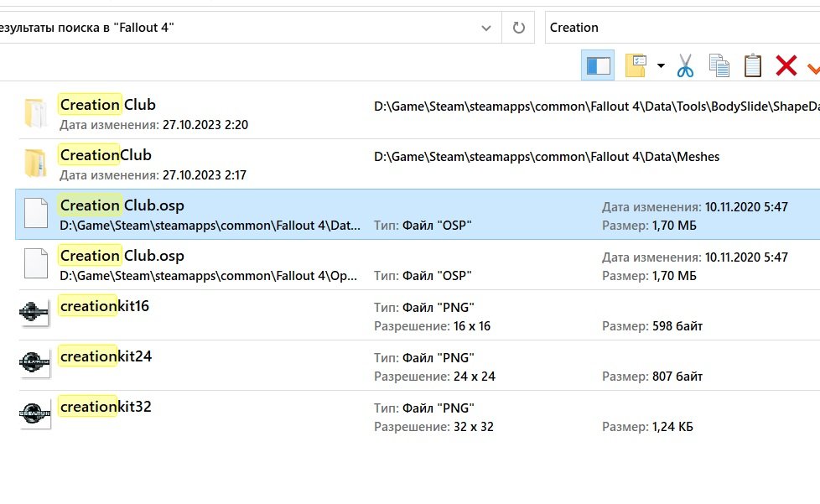Select the creationkit32 PNG thumbnail
Viewport: 820px width, 504px height.
coord(35,415)
